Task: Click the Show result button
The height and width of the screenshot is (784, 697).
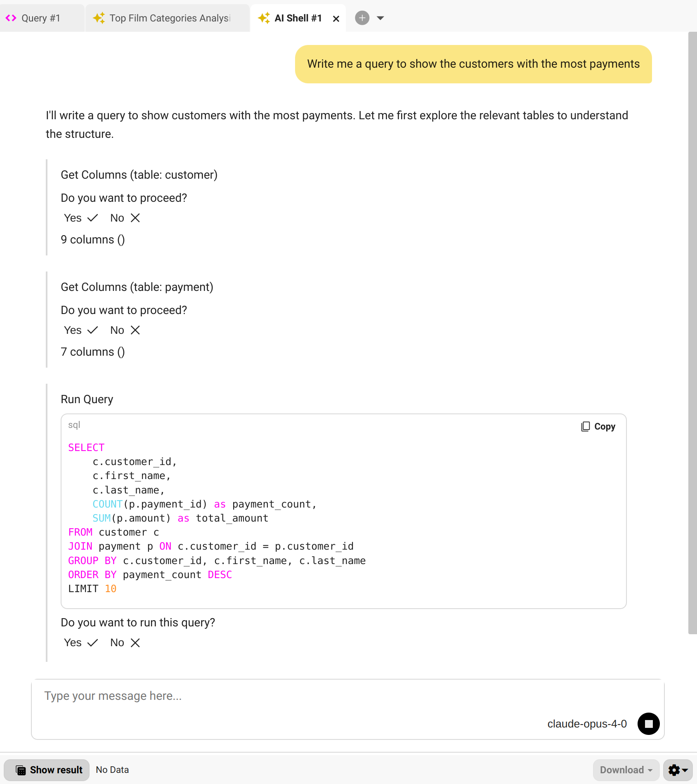Action: point(47,770)
